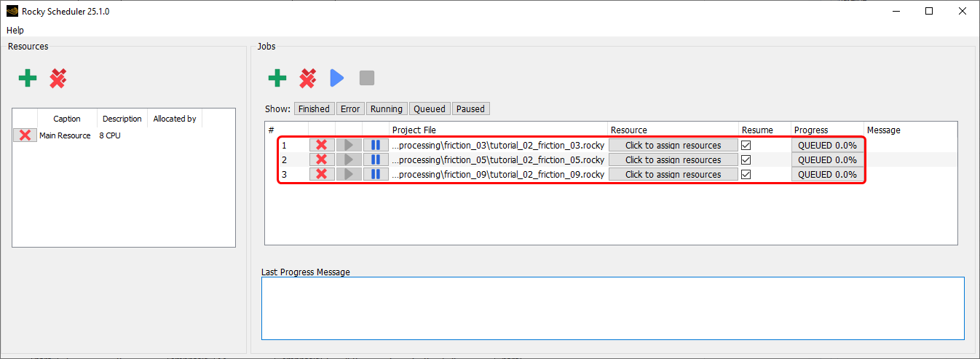
Task: Assign resources to friction_05 job
Action: tap(673, 159)
